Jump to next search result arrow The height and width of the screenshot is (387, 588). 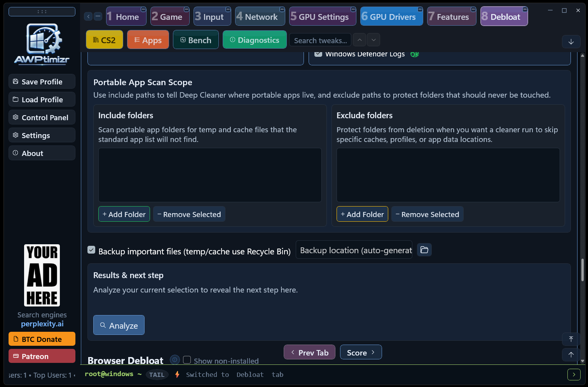click(373, 40)
